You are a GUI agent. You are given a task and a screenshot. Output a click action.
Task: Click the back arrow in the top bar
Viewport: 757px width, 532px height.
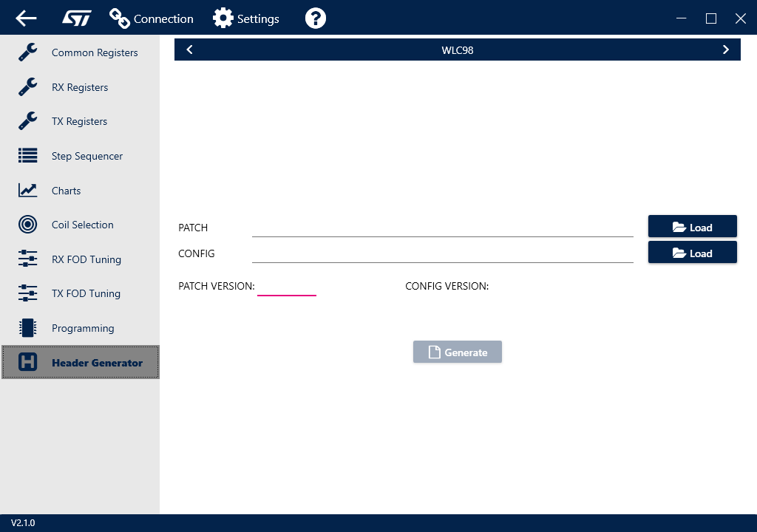click(25, 18)
